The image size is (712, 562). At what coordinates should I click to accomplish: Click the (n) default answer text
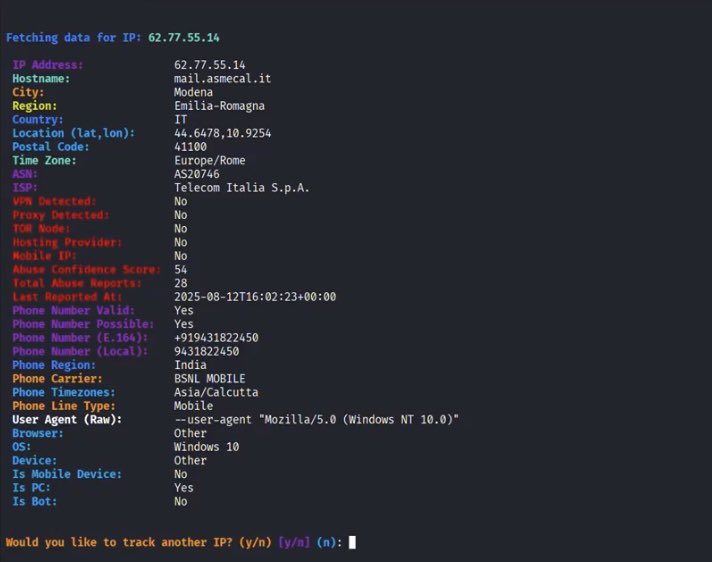click(x=326, y=542)
